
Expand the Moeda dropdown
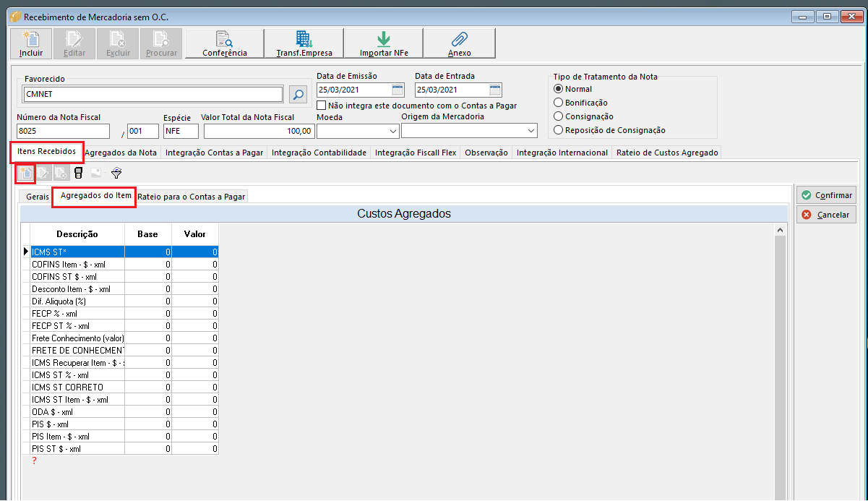click(x=393, y=131)
